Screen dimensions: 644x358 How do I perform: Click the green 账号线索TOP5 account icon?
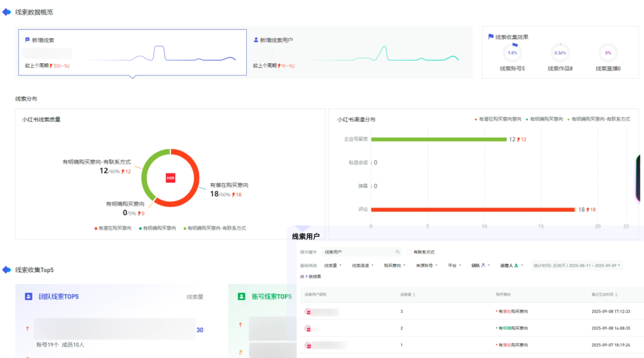pyautogui.click(x=241, y=296)
